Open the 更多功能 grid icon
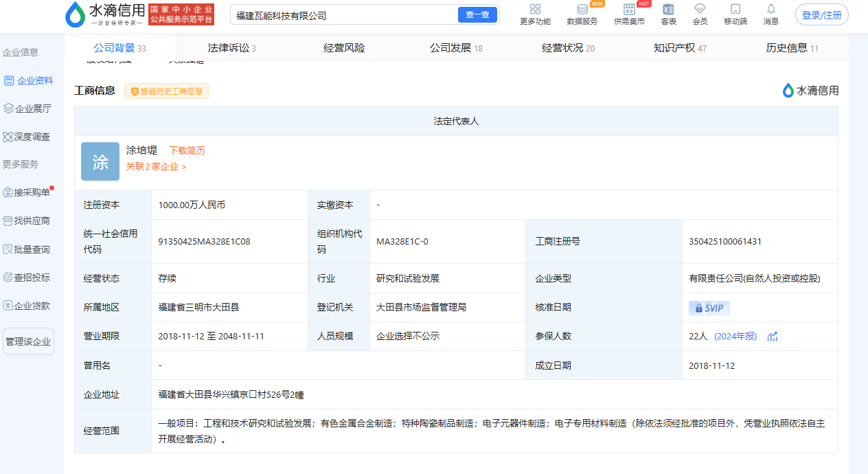The height and width of the screenshot is (474, 868). 535,10
